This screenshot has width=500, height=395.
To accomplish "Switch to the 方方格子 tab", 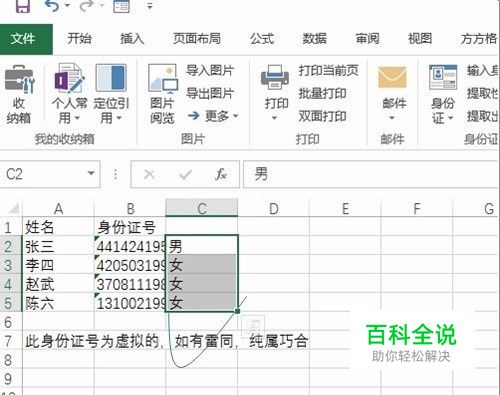I will tap(479, 39).
